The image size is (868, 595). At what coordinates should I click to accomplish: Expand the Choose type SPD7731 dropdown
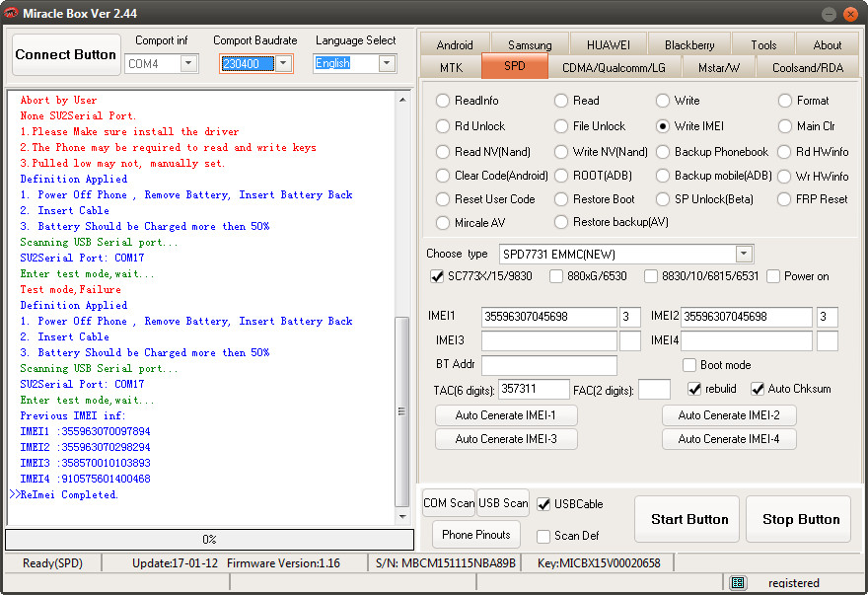click(744, 254)
